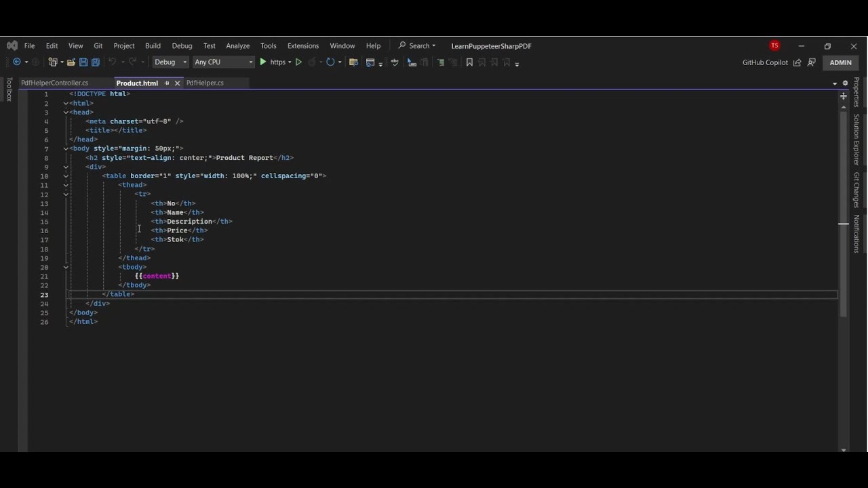Click the Product Report heading text on line 8
The height and width of the screenshot is (488, 868).
(x=244, y=158)
